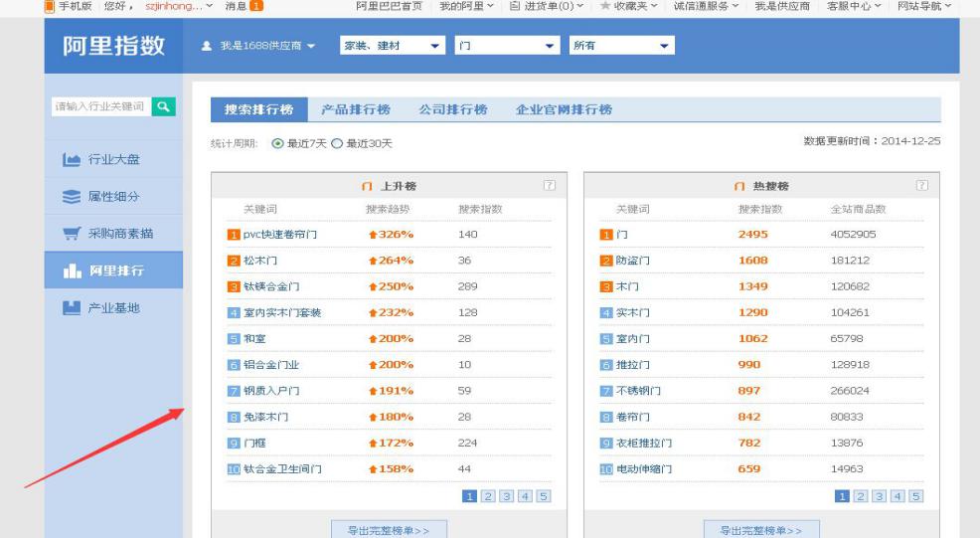Expand the 门 subcategory dropdown
This screenshot has height=538, width=980.
(507, 46)
